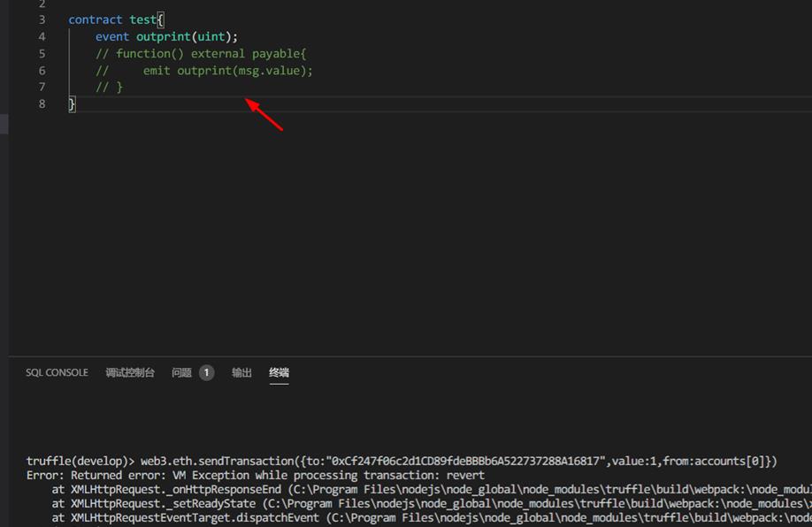Click line number 8 in the gutter
This screenshot has width=812, height=527.
42,104
